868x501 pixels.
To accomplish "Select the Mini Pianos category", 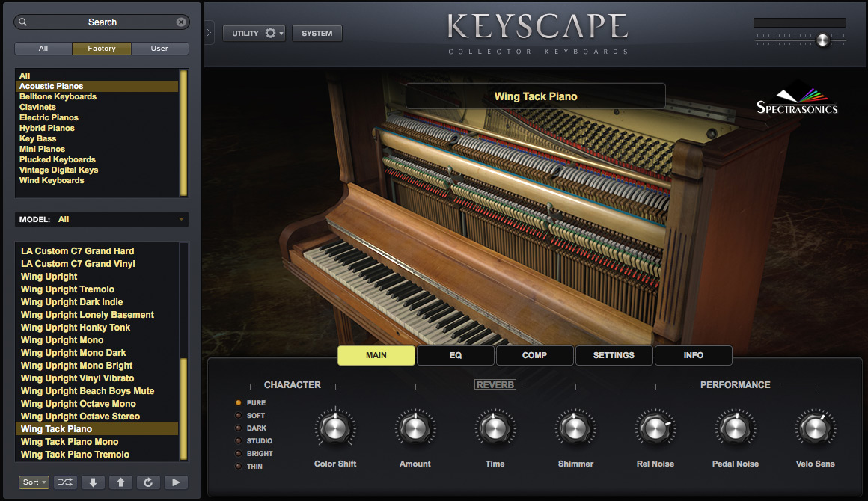I will 97,149.
